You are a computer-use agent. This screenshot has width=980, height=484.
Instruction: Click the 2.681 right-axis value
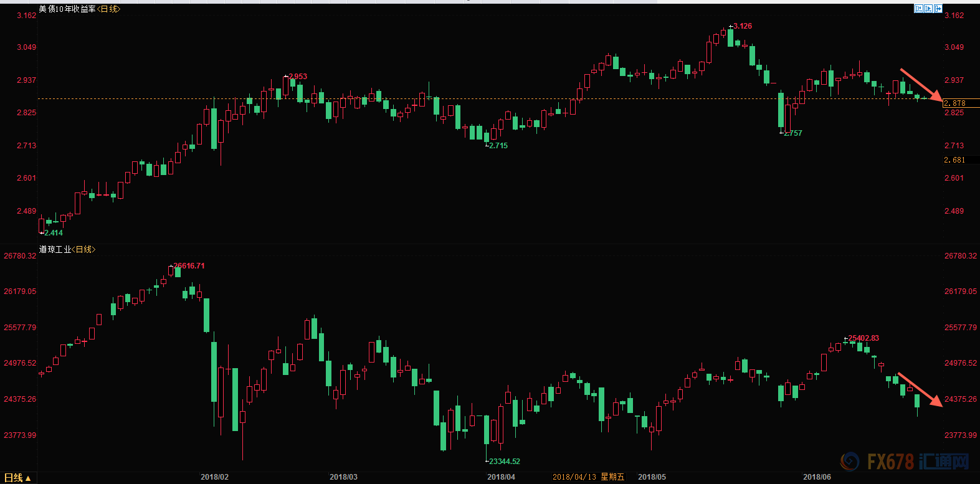(954, 160)
